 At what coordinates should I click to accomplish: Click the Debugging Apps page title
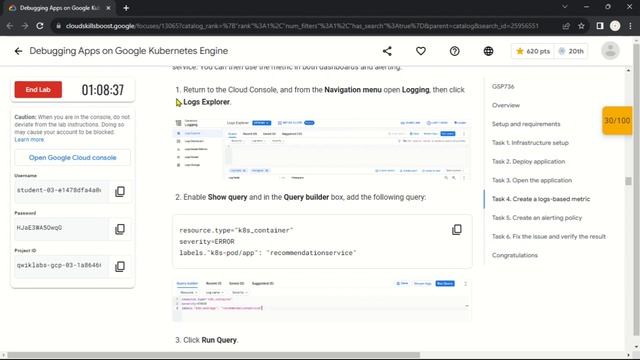pyautogui.click(x=129, y=51)
